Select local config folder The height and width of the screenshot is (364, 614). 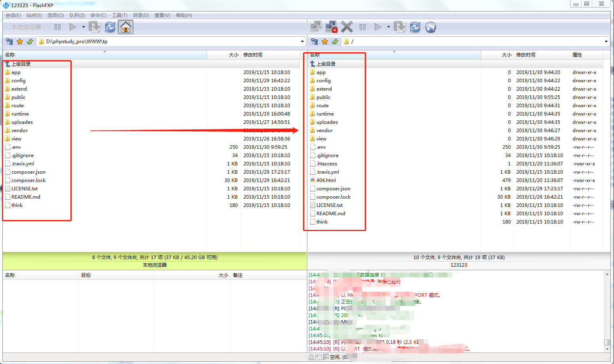pos(18,81)
